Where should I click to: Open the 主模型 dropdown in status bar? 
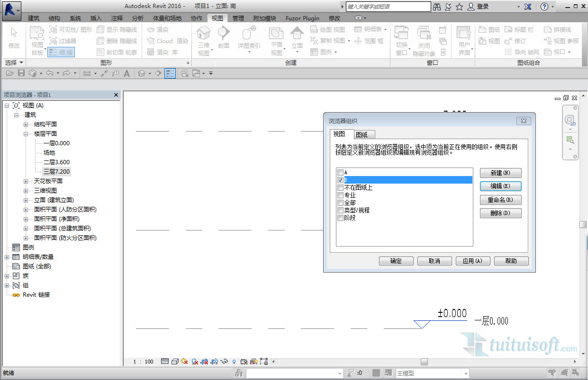(x=465, y=373)
